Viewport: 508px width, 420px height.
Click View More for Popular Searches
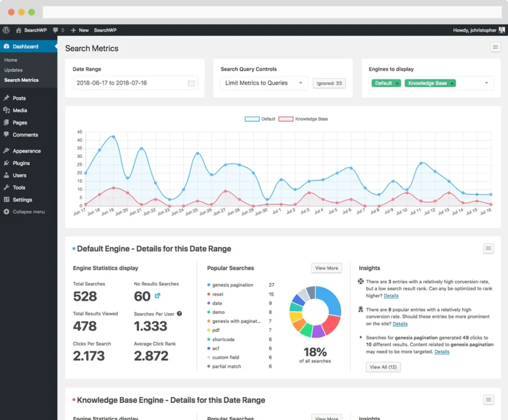326,268
